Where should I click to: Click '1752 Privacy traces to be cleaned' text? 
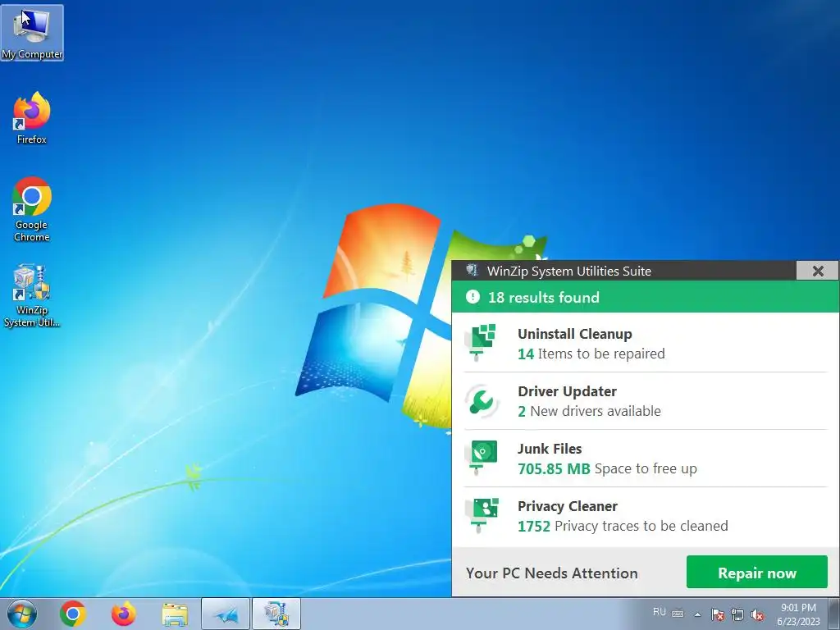coord(623,526)
